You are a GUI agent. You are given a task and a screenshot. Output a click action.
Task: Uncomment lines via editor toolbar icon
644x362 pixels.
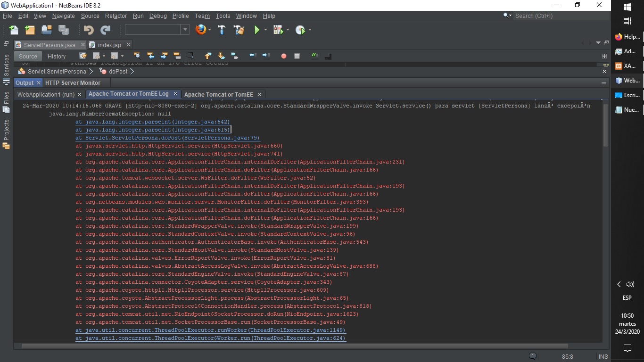[x=328, y=56]
